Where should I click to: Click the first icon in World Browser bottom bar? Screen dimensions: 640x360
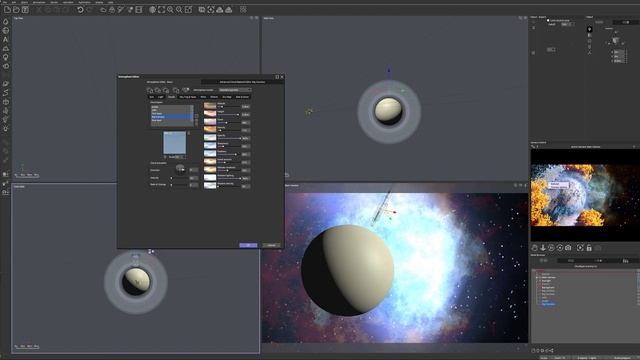534,350
